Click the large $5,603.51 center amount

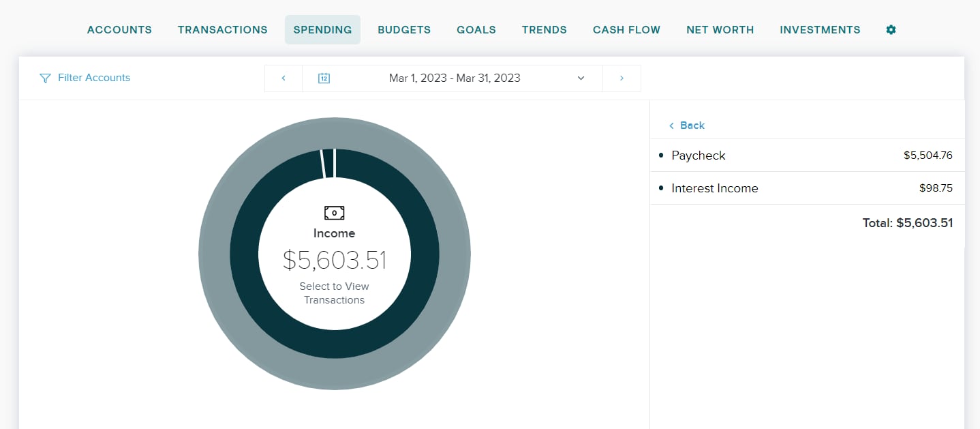click(335, 261)
